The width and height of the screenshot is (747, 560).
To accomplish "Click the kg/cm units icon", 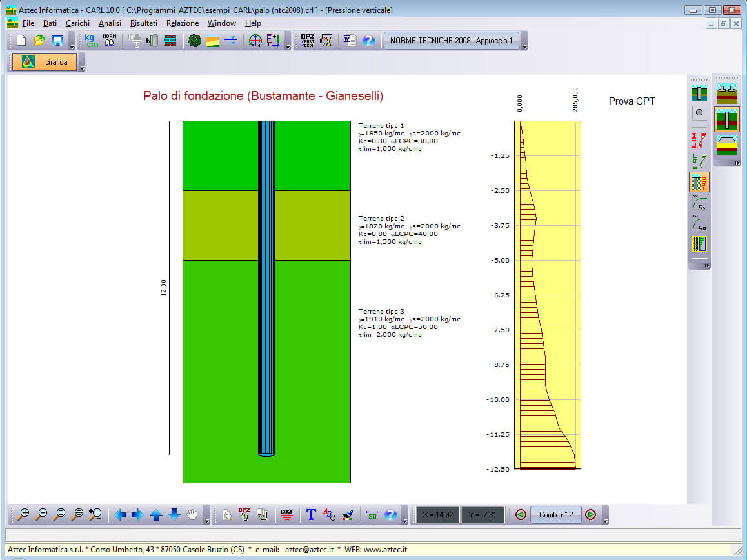I will pyautogui.click(x=90, y=41).
